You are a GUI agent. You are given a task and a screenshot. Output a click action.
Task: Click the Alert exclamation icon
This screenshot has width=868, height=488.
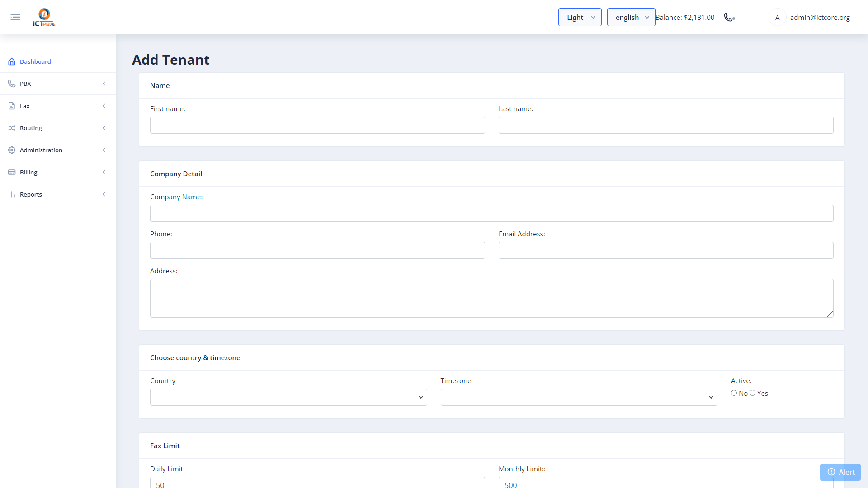coord(831,472)
